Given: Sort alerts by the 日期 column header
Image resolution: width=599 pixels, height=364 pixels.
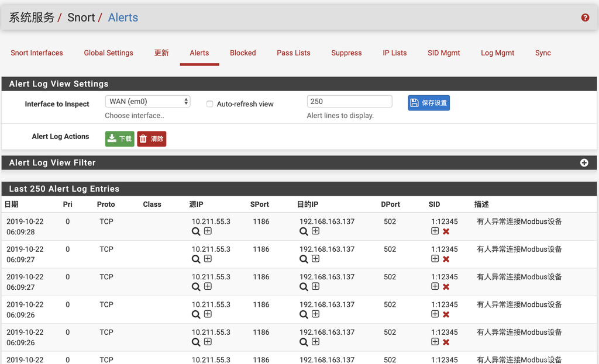Looking at the screenshot, I should 11,204.
